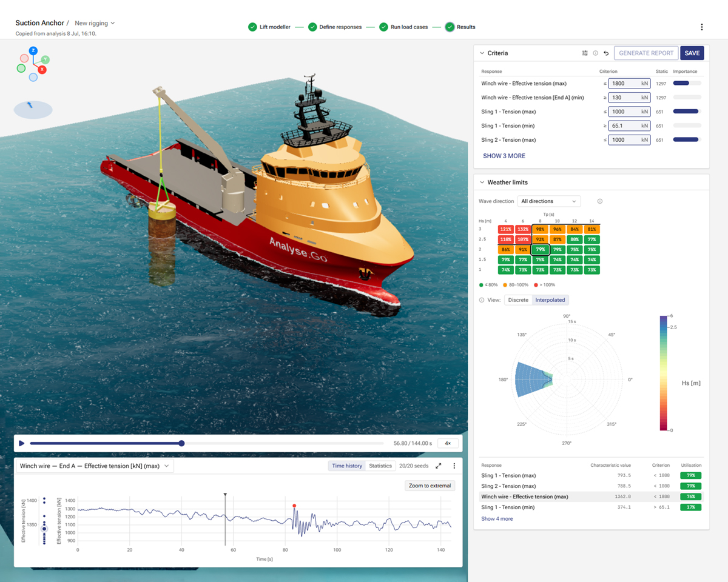Select Hs 2 Tp 8 cell showing 79%
Viewport: 728px width, 582px height.
[x=541, y=249]
